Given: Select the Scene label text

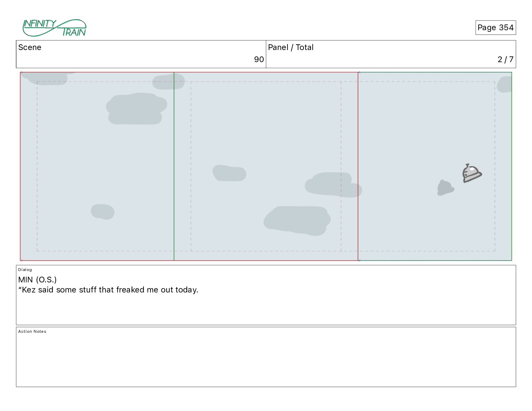Looking at the screenshot, I should pyautogui.click(x=30, y=47).
